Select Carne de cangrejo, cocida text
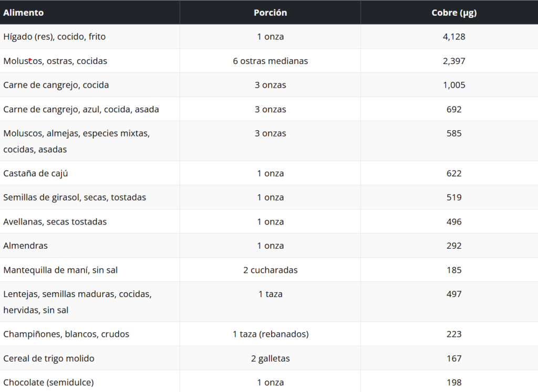 [x=56, y=85]
